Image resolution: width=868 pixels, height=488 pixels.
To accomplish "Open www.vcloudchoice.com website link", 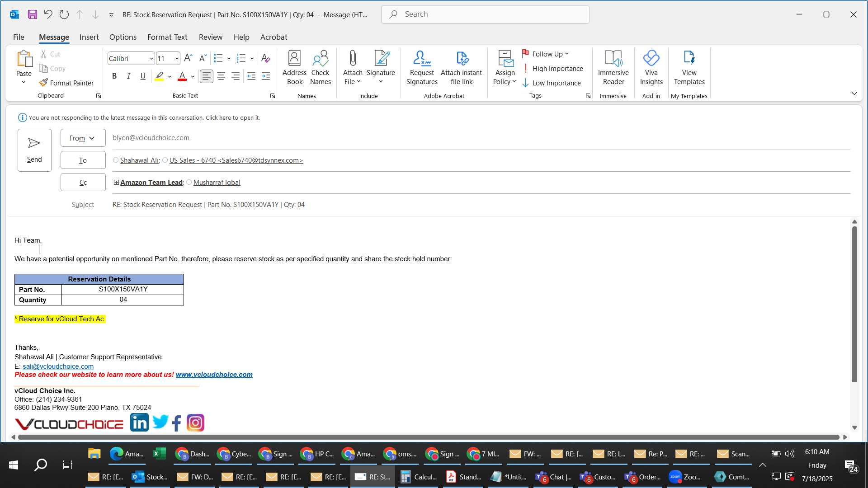I will 214,375.
